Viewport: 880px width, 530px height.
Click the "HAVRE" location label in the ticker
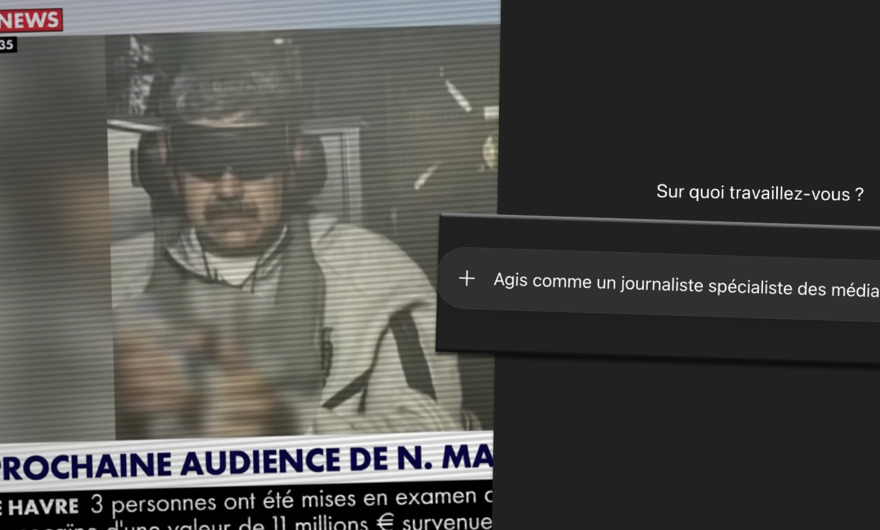click(x=42, y=506)
